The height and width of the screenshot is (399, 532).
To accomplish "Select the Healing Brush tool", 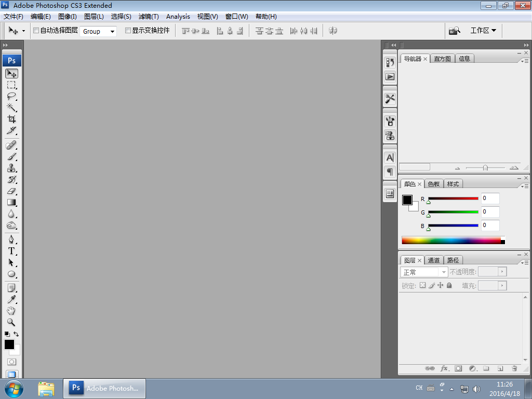I will [11, 145].
